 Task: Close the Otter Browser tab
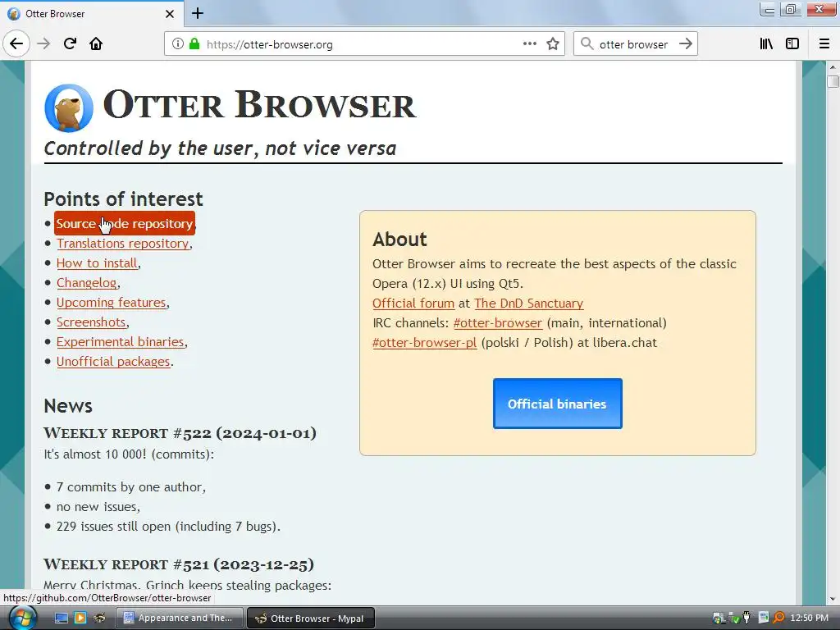(170, 14)
